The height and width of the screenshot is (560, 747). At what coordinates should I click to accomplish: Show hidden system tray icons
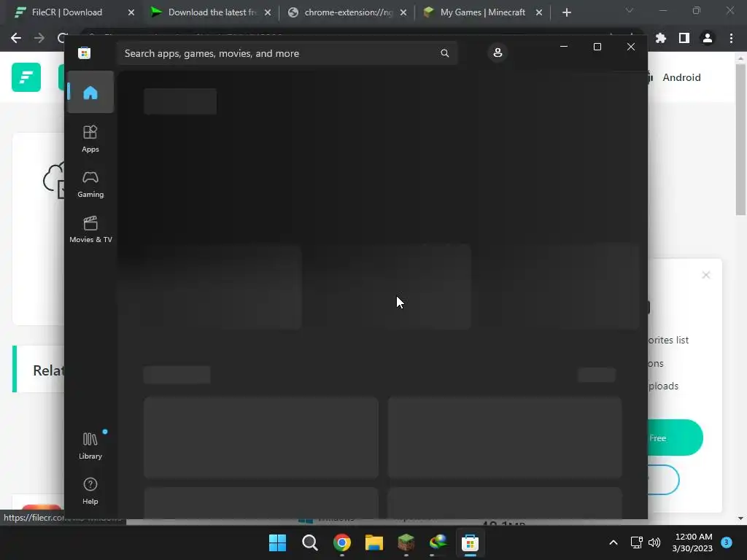pyautogui.click(x=613, y=542)
